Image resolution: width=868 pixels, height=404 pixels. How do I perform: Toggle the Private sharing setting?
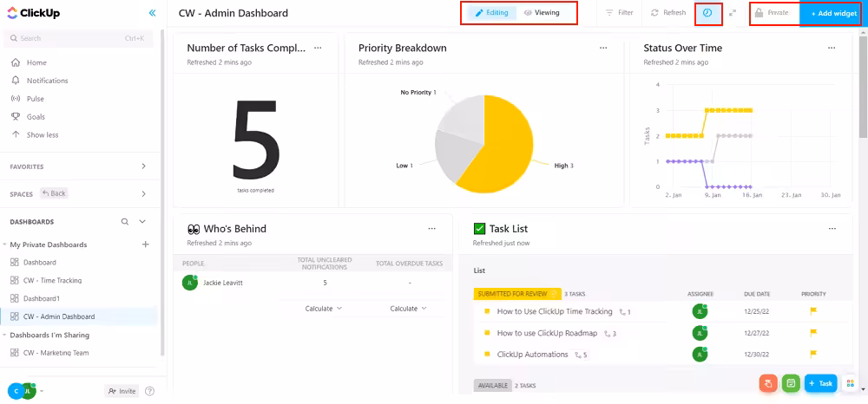(x=772, y=13)
